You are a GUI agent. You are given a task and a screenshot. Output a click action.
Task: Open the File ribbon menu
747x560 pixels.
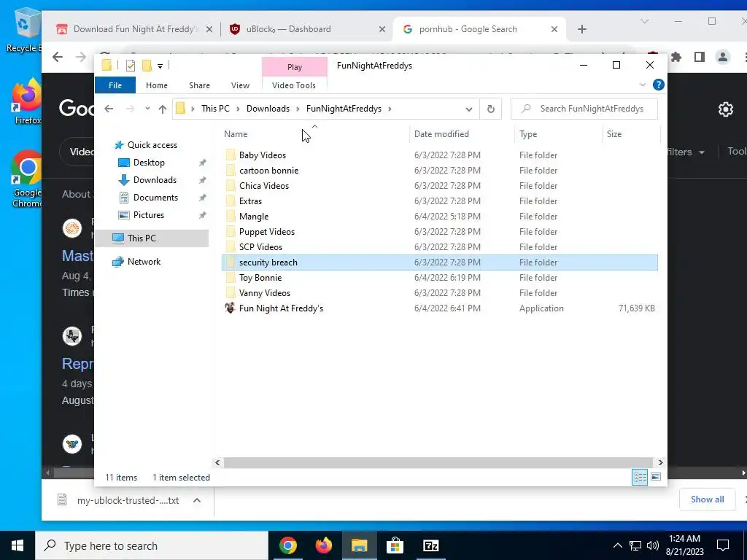115,85
